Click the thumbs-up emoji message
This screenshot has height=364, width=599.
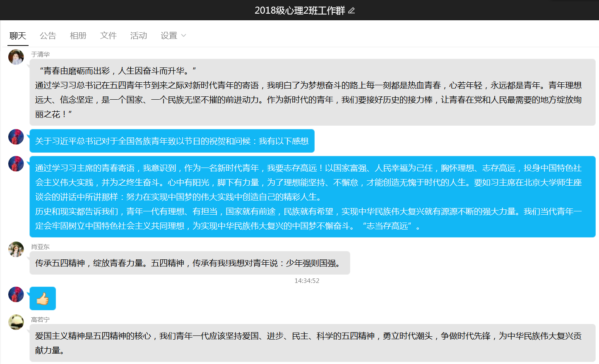coord(43,299)
